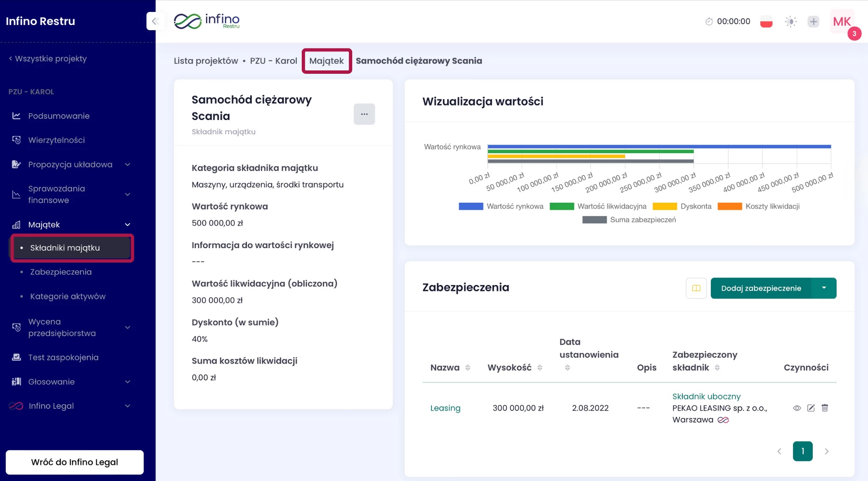This screenshot has width=868, height=481.
Task: View Leasing details with eye icon
Action: pos(797,408)
